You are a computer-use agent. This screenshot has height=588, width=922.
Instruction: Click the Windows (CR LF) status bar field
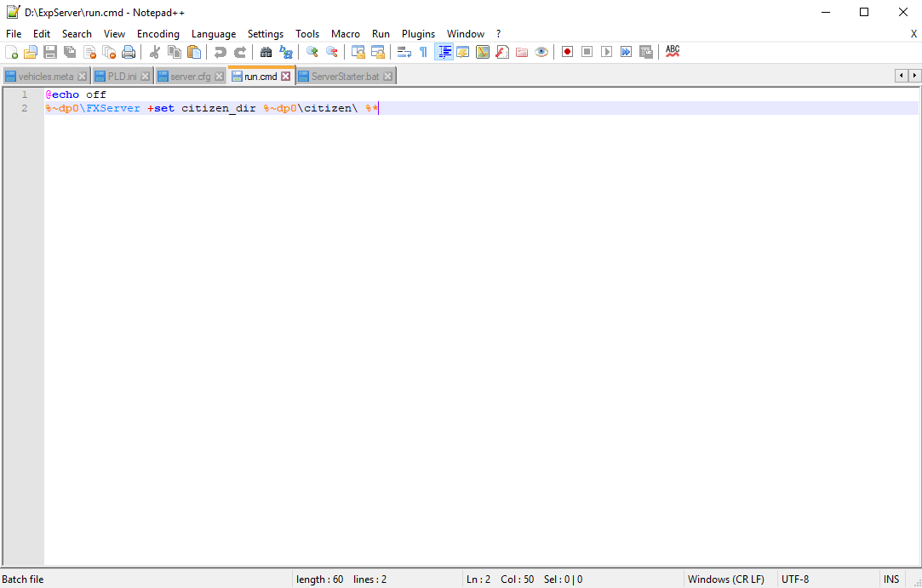[x=725, y=579]
